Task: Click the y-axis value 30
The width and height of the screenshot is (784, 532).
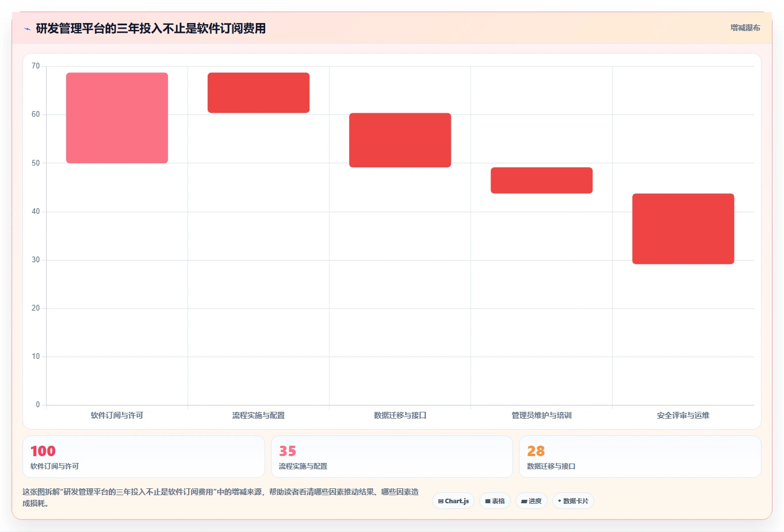Action: coord(36,260)
